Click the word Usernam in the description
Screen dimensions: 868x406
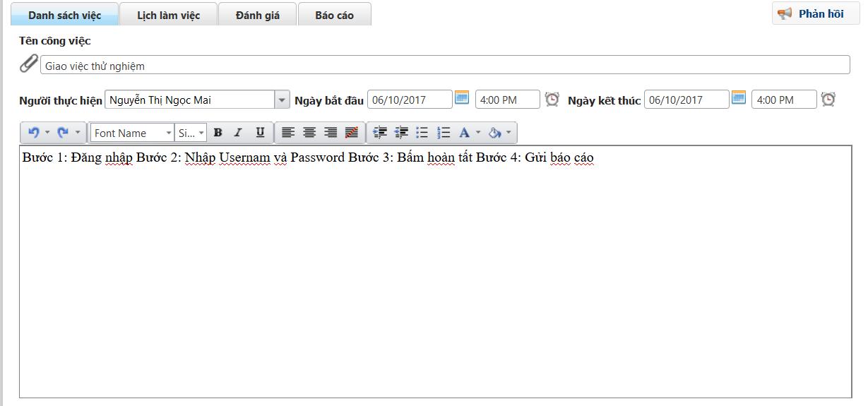click(244, 157)
